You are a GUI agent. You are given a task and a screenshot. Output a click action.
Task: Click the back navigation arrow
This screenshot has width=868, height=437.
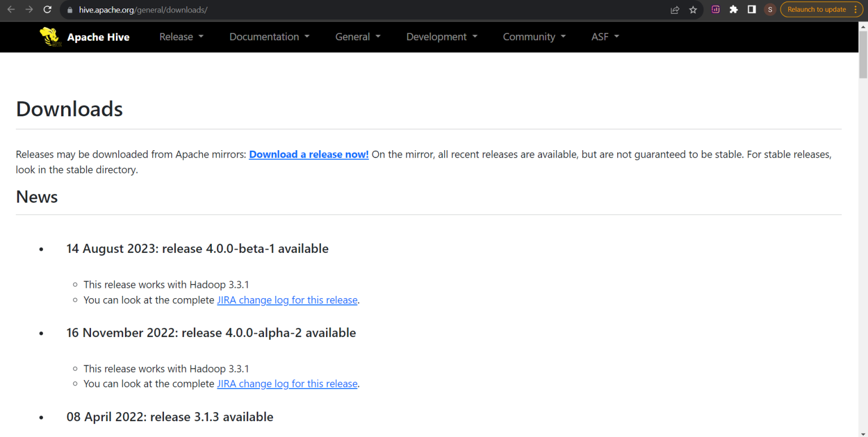tap(11, 10)
